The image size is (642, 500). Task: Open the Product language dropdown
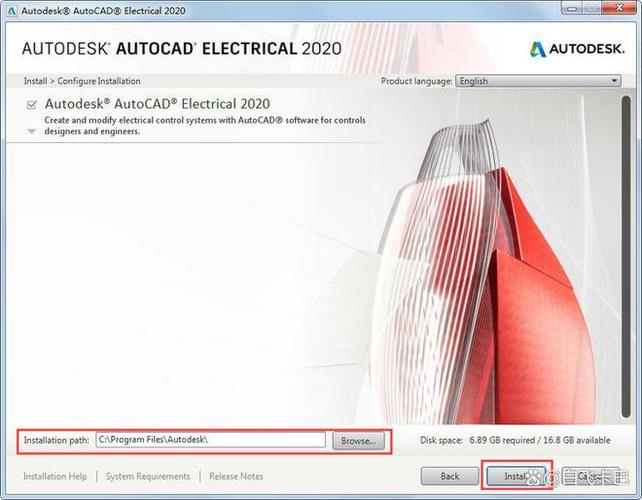point(538,81)
